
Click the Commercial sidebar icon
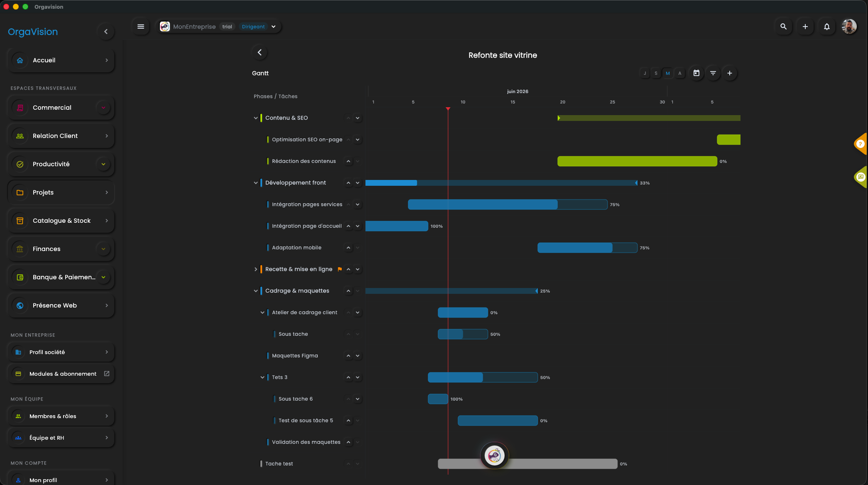coord(20,108)
